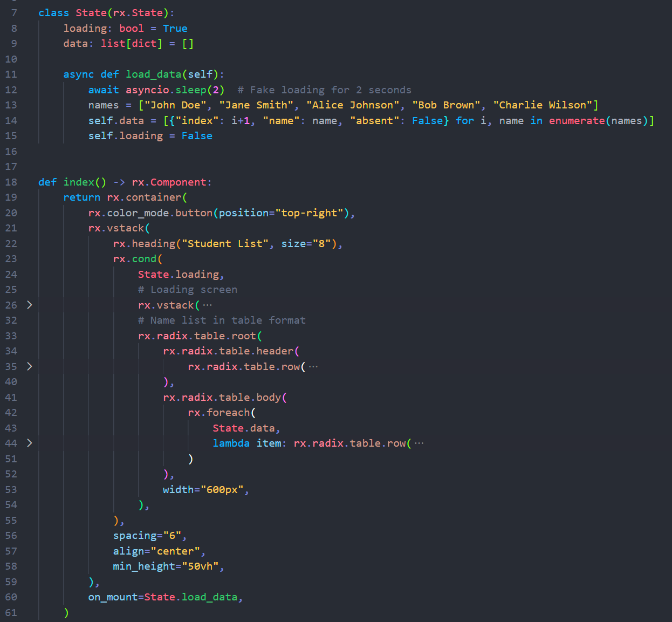Screen dimensions: 672x622
Task: Click the True value on the loading line
Action: (175, 28)
